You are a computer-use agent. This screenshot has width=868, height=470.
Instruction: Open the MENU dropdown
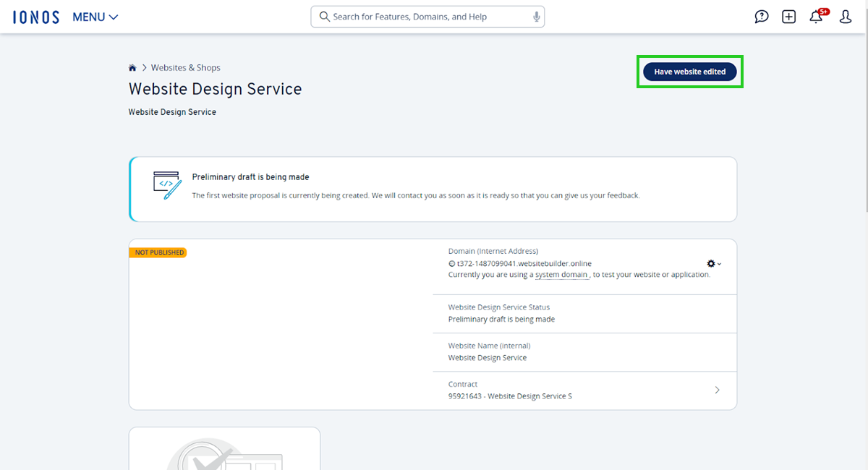pyautogui.click(x=95, y=17)
